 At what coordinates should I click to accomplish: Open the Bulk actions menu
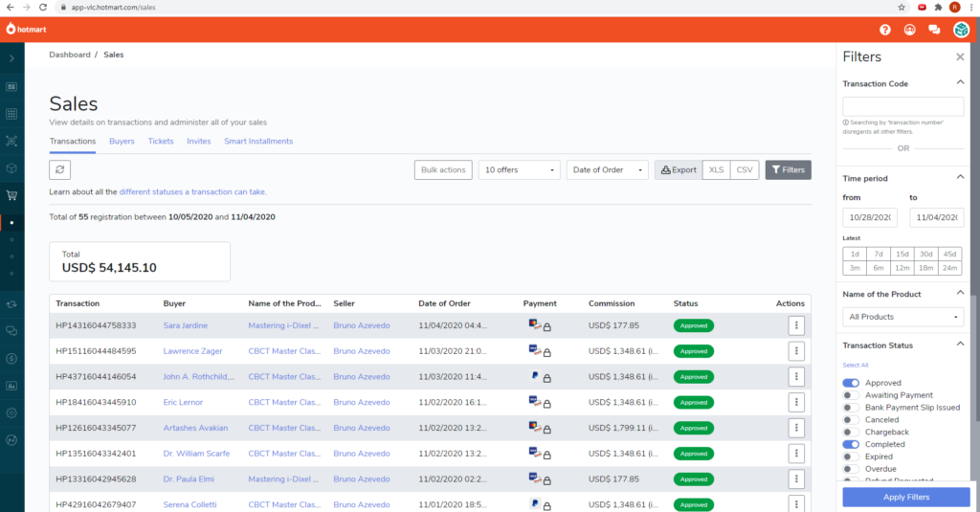click(x=443, y=170)
